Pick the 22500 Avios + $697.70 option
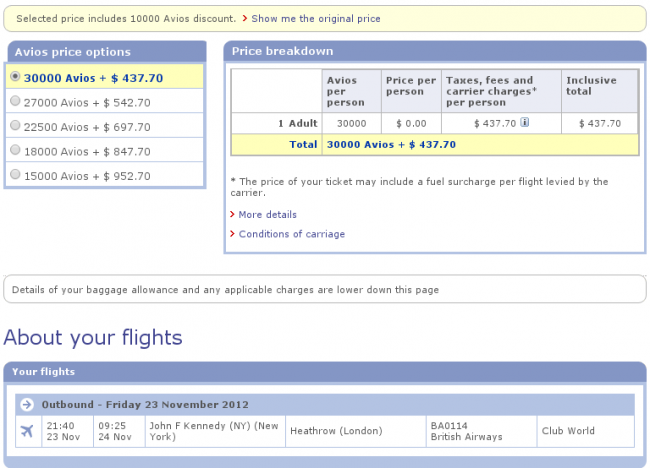This screenshot has height=468, width=650. 15,126
